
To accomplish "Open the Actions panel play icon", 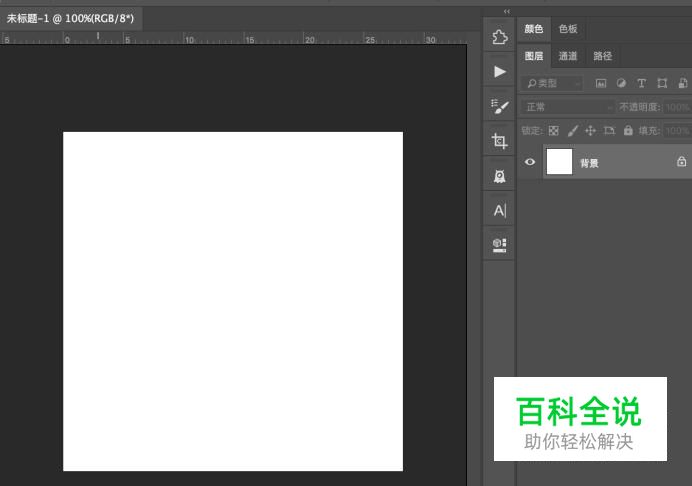I will click(500, 72).
